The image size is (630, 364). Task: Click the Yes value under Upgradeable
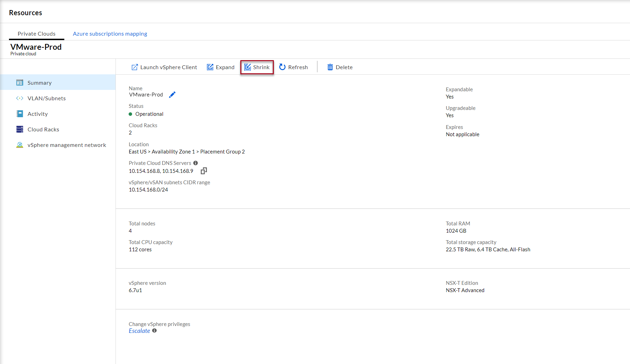point(450,115)
